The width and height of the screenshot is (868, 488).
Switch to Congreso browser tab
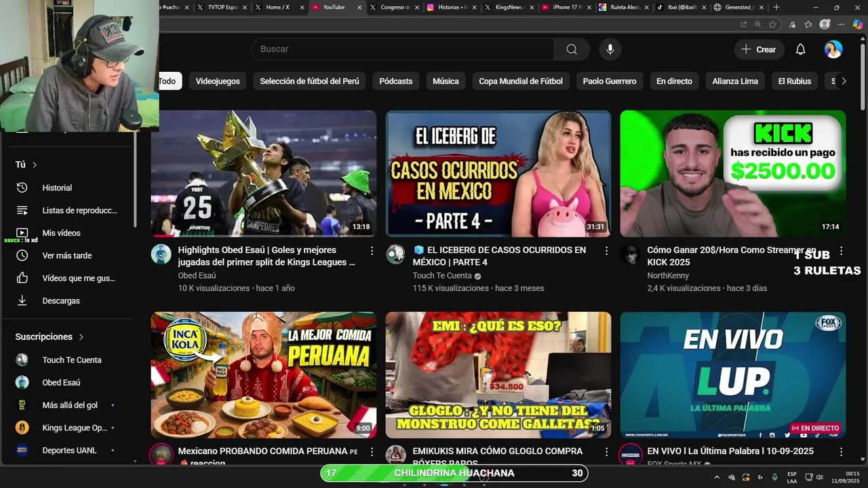pyautogui.click(x=393, y=7)
